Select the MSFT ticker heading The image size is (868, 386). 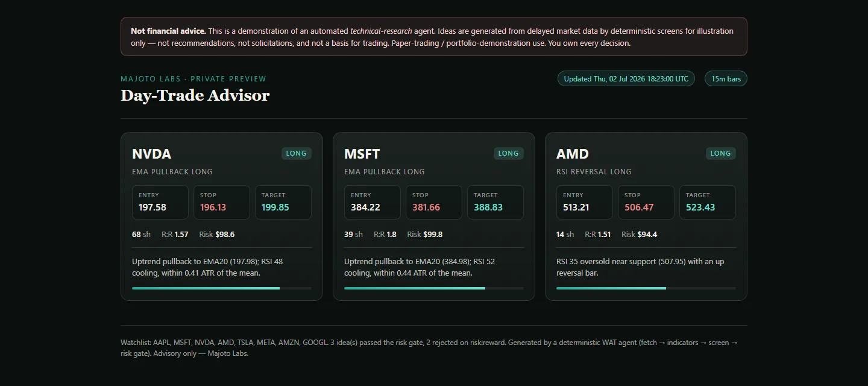[x=362, y=154]
